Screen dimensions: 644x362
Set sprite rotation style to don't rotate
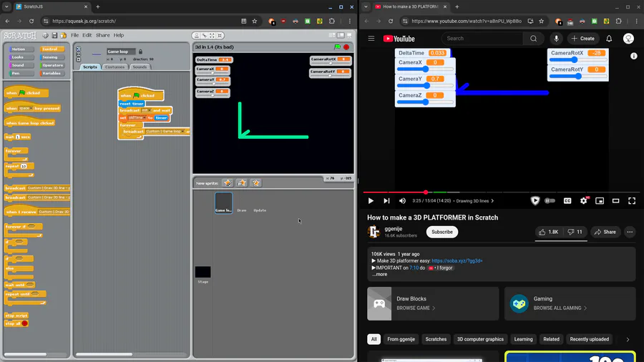tap(79, 59)
